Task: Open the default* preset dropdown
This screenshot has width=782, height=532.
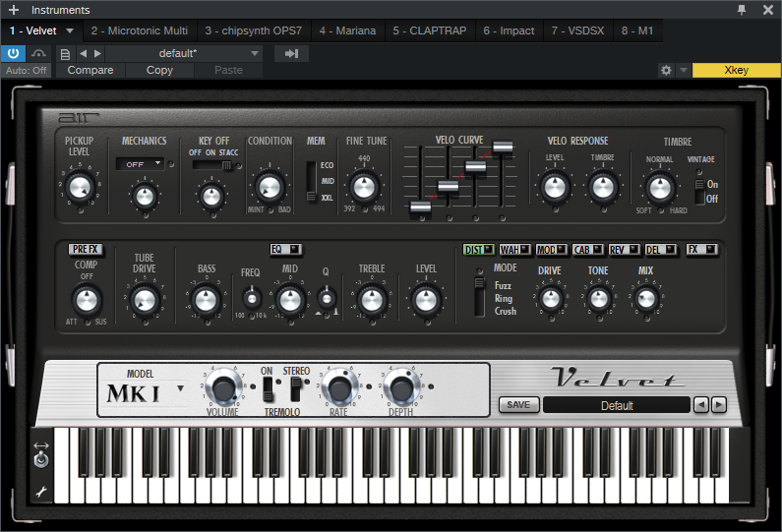Action: [x=184, y=53]
